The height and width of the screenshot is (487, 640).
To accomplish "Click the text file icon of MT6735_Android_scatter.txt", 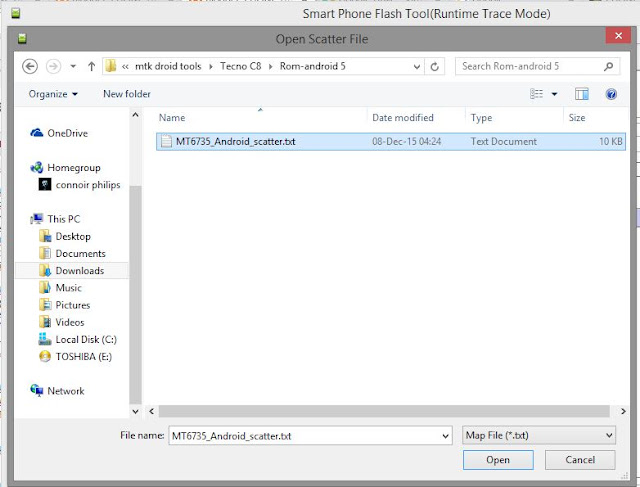I will tap(166, 141).
